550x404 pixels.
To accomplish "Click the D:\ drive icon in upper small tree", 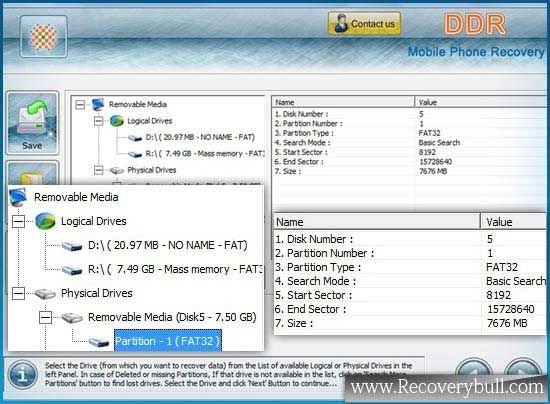I will coord(135,138).
